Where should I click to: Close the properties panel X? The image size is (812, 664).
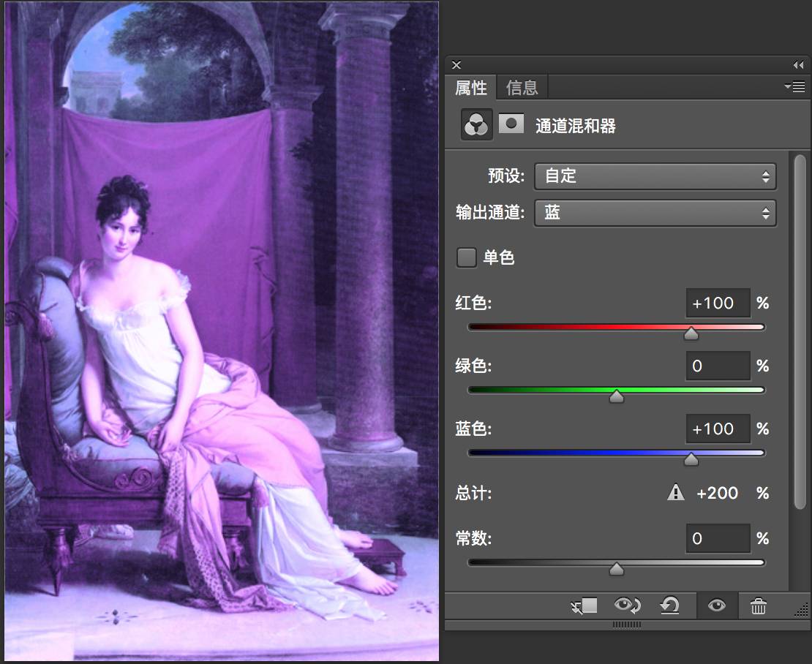coord(456,64)
